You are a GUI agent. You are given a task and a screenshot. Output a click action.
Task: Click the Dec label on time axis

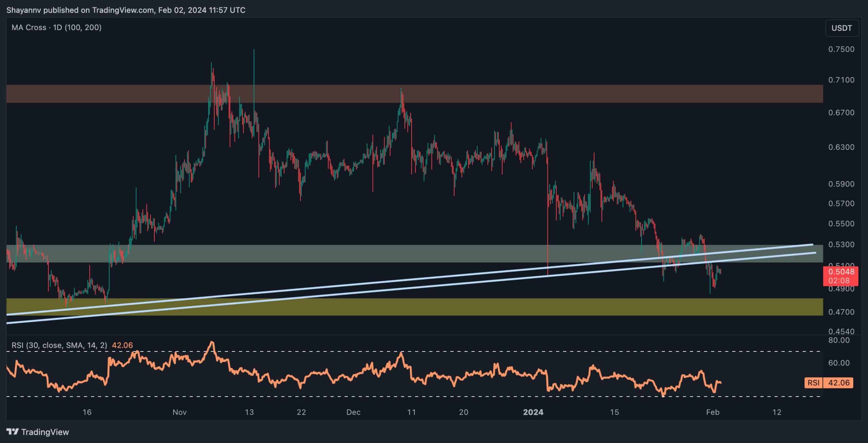pyautogui.click(x=353, y=412)
